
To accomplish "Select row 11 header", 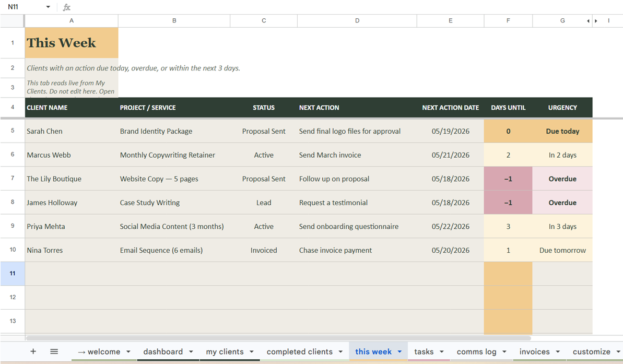I will coord(13,274).
